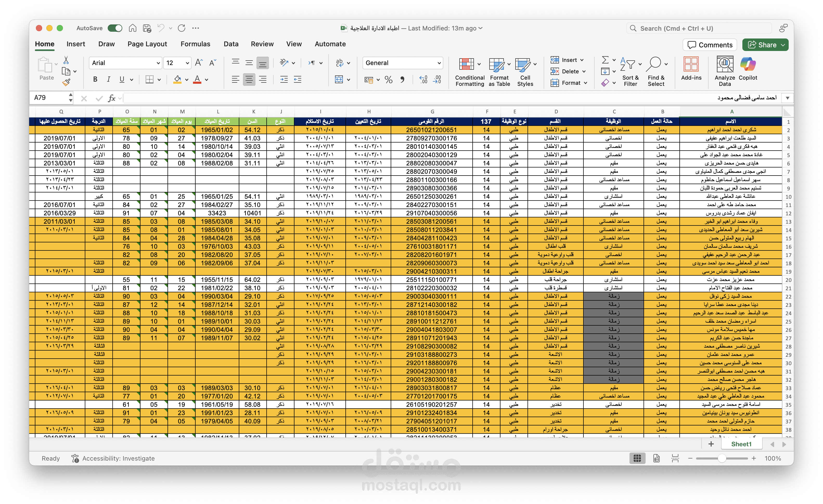The width and height of the screenshot is (823, 504).
Task: Align text to the right
Action: pyautogui.click(x=263, y=80)
